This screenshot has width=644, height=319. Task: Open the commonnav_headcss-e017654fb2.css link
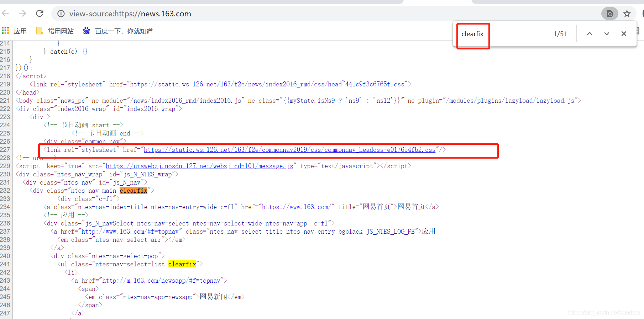(x=289, y=150)
